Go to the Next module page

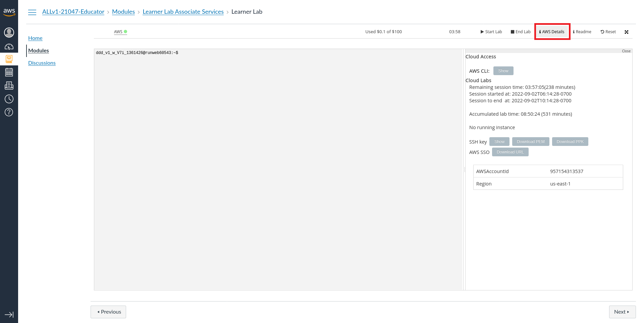(622, 312)
